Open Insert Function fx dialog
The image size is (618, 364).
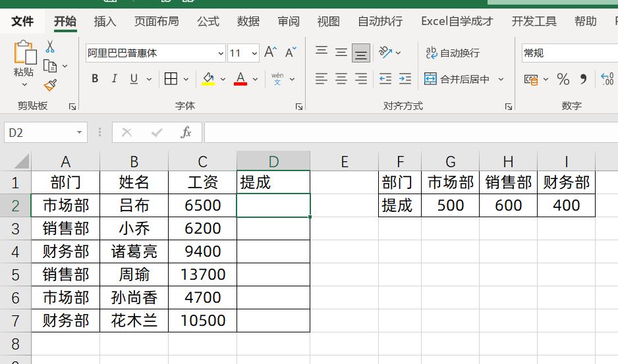click(x=186, y=132)
